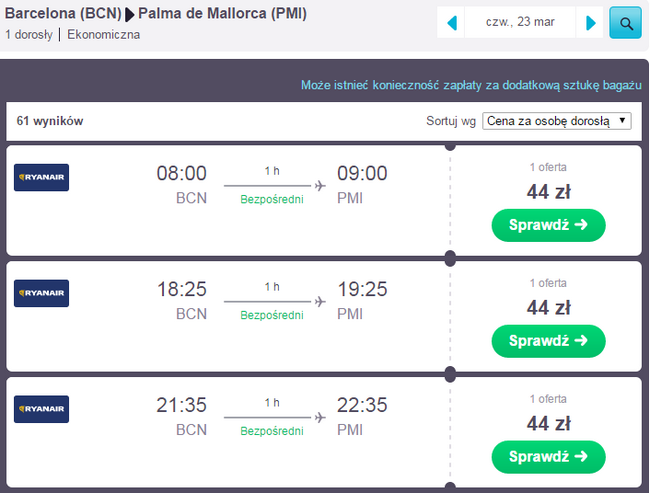Image resolution: width=650 pixels, height=493 pixels.
Task: Click plane icon on 21:35 flight route
Action: (320, 417)
